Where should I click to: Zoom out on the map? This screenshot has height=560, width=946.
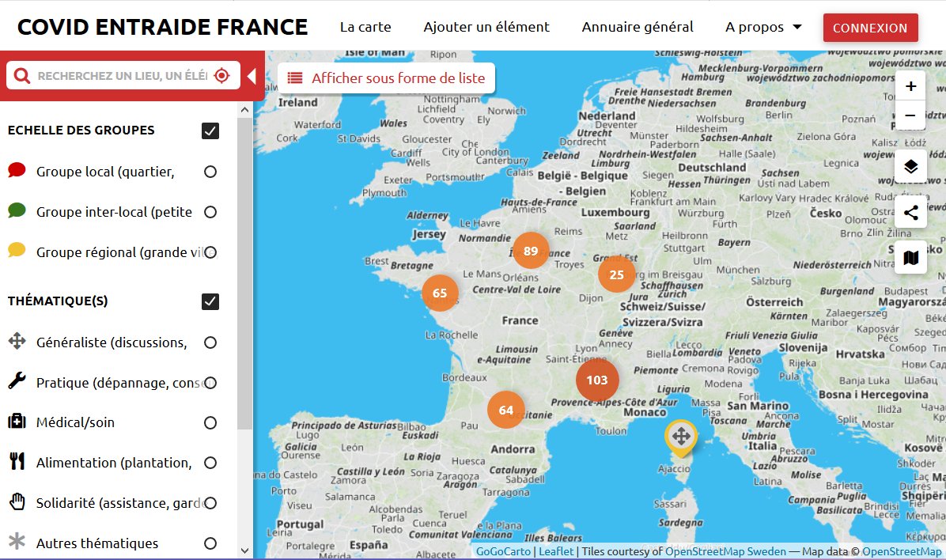[x=910, y=115]
